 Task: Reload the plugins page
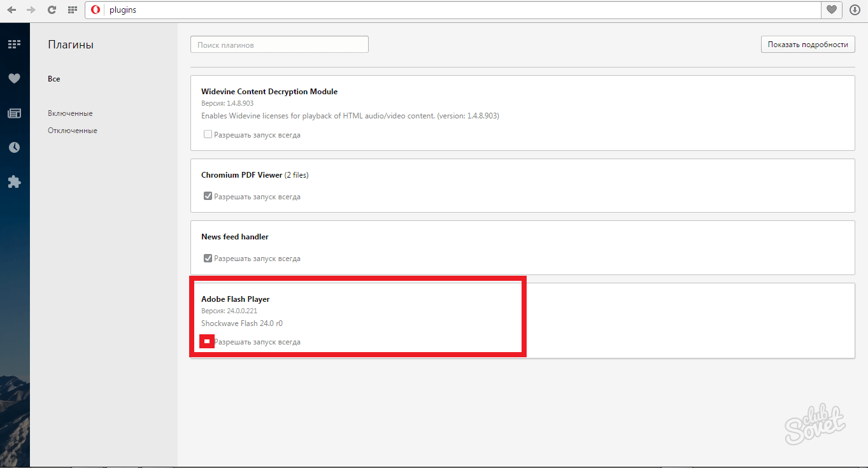52,10
